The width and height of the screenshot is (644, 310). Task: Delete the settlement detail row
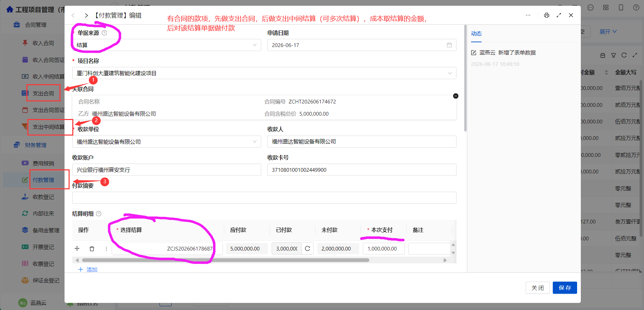(92, 248)
